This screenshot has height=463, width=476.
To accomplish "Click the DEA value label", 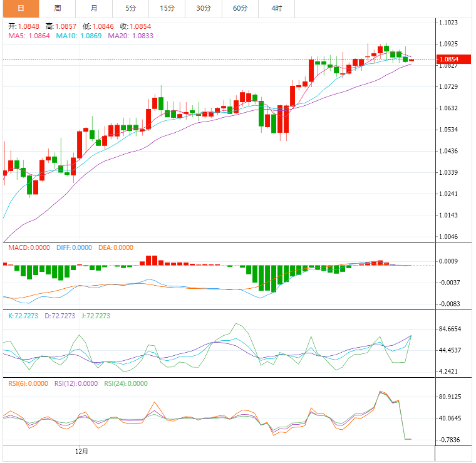I will tap(115, 247).
